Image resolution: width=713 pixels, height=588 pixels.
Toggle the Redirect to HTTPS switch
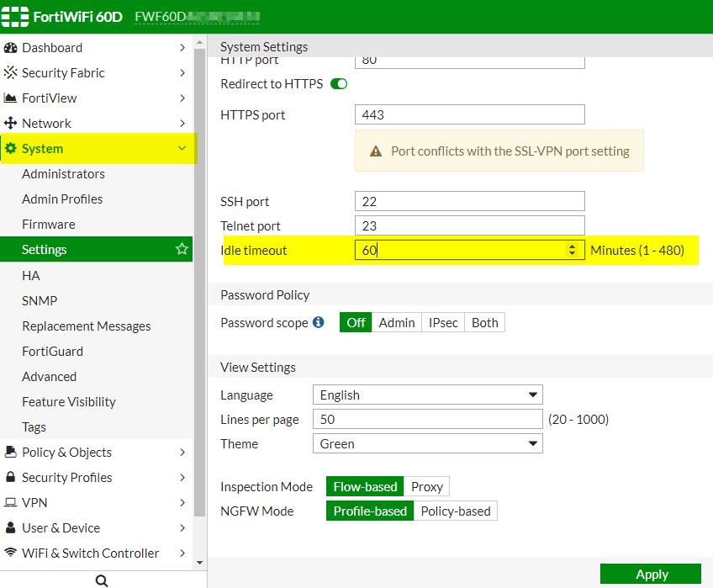[x=339, y=84]
